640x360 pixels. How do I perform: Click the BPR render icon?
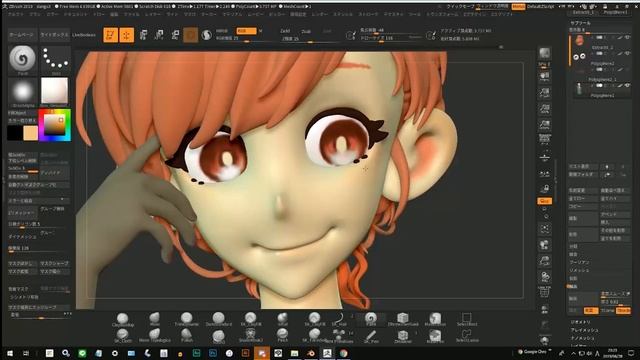click(544, 53)
